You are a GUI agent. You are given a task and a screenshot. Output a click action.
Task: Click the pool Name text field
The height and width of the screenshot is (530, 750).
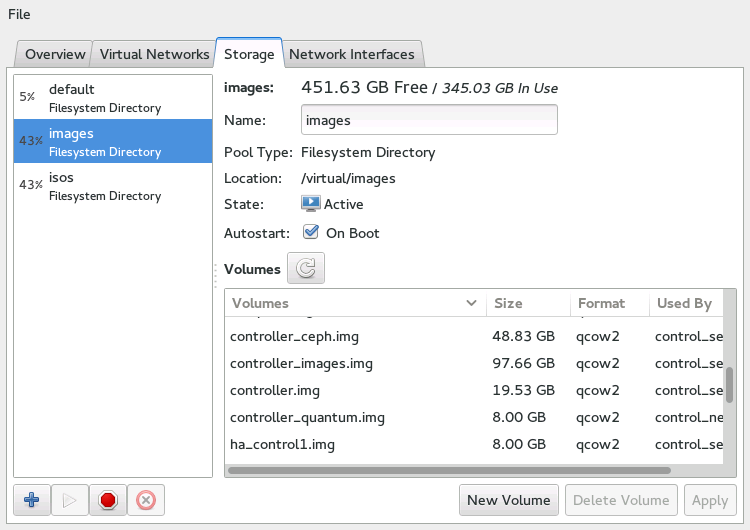(429, 120)
